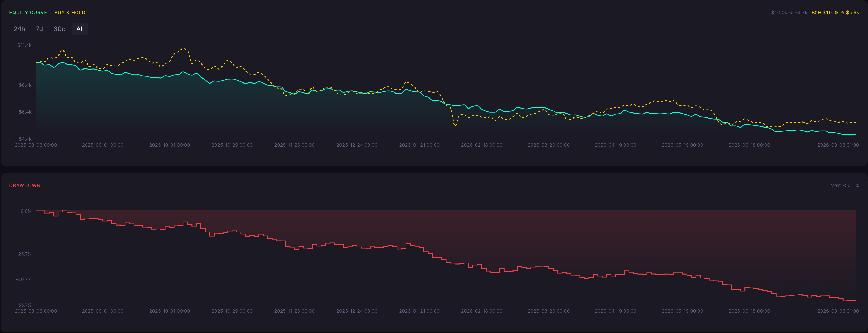The height and width of the screenshot is (333, 868).
Task: Click 2025-08-03 00:00 on the drawdown chart axis
Action: [x=36, y=311]
